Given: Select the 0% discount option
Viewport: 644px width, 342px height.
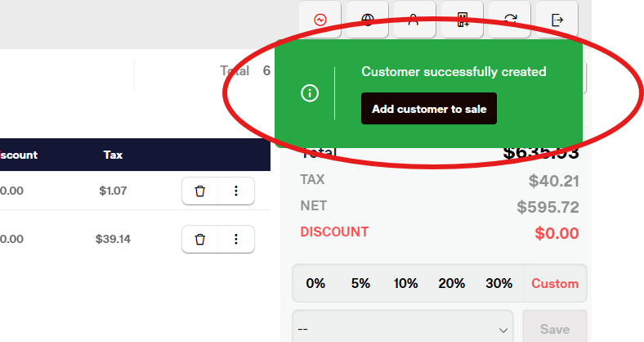Looking at the screenshot, I should pyautogui.click(x=315, y=283).
